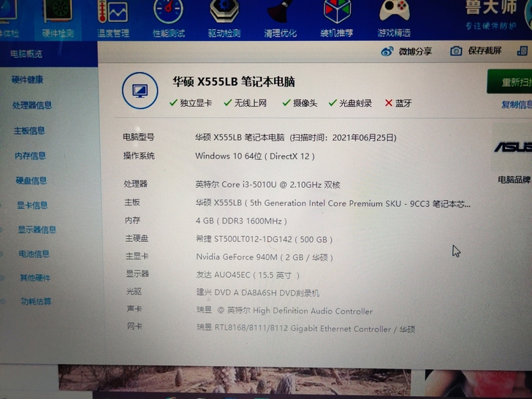
Task: Click the green 重新扫描 rescan button
Action: (509, 82)
